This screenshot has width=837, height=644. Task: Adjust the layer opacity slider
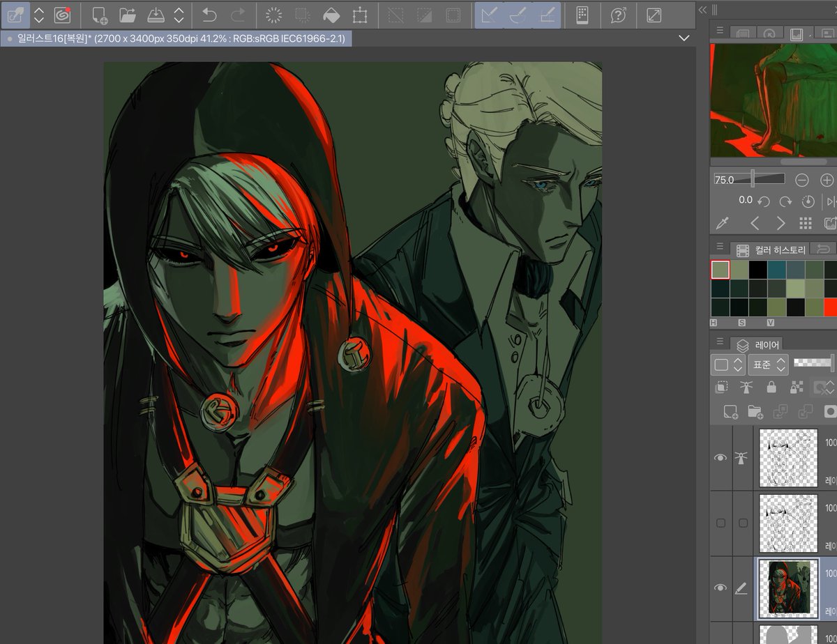pos(814,362)
